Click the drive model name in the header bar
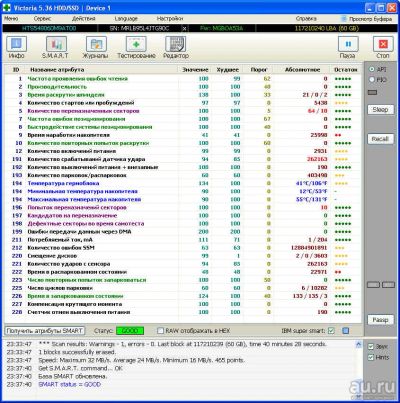 coord(49,28)
